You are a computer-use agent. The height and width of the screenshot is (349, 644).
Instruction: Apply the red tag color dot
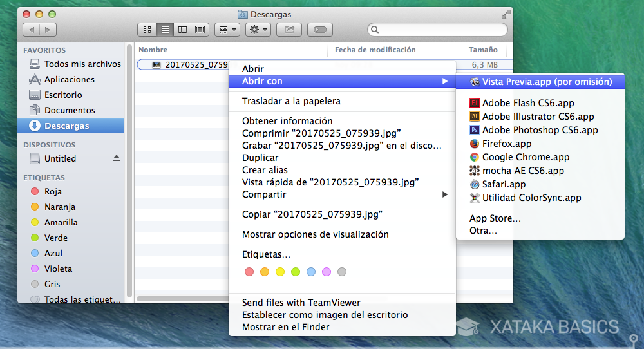tap(249, 272)
